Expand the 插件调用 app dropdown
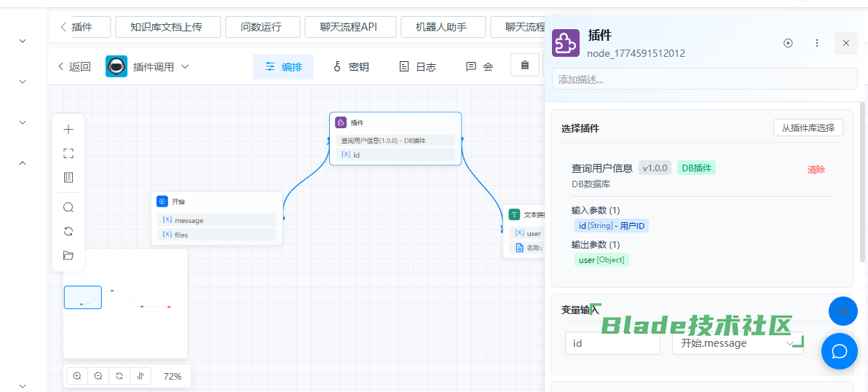868x392 pixels. (x=185, y=67)
